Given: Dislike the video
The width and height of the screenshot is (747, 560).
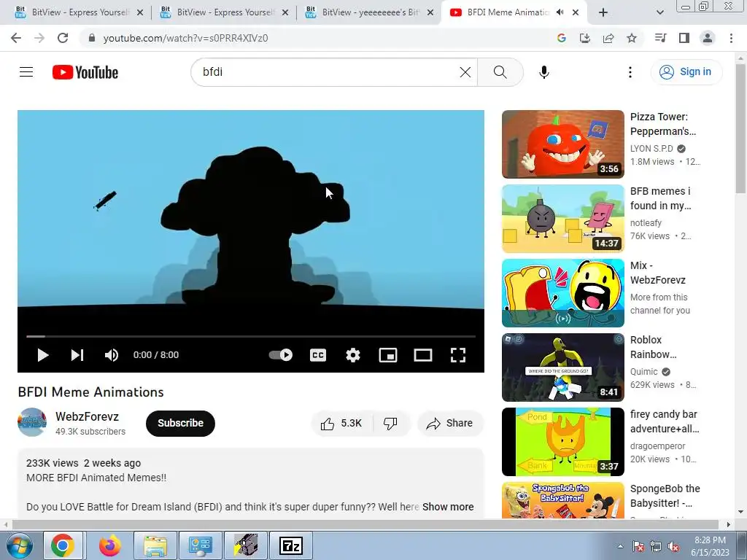Looking at the screenshot, I should (x=391, y=424).
